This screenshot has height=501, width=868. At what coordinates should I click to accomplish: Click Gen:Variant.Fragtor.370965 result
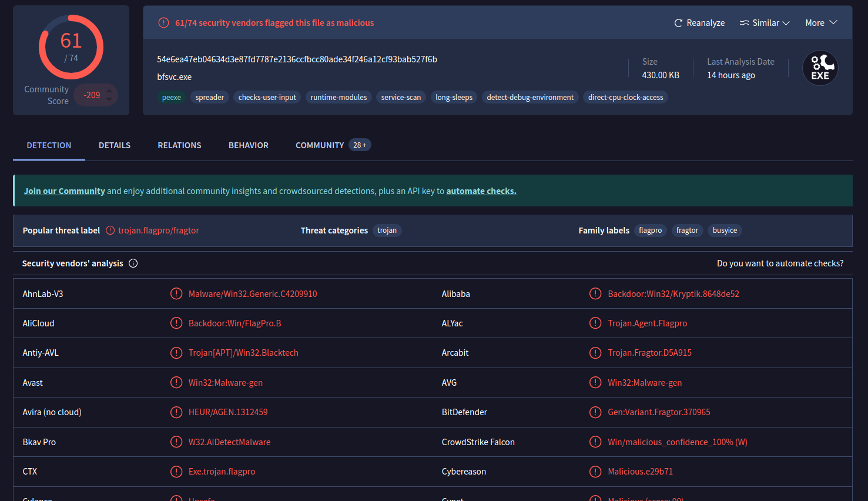[x=659, y=412]
